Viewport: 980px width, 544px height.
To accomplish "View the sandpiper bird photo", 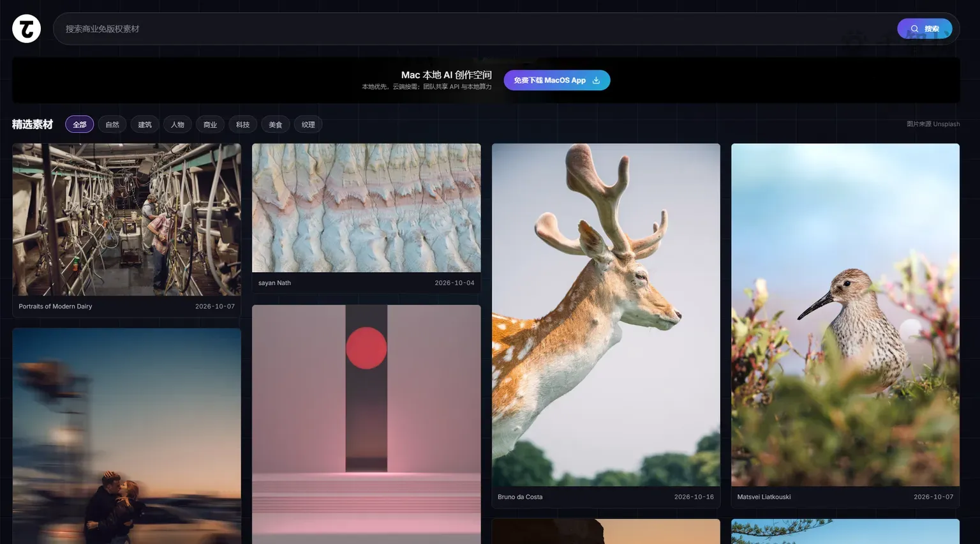I will (845, 315).
